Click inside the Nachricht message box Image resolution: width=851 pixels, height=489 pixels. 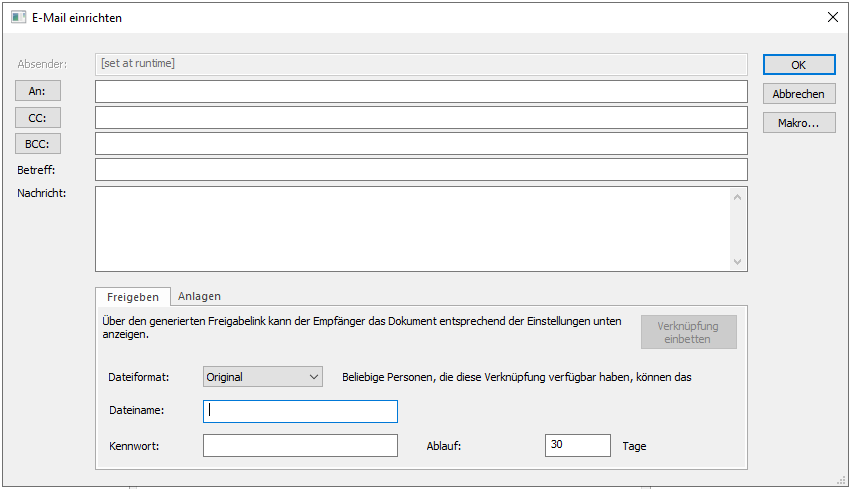coord(410,228)
